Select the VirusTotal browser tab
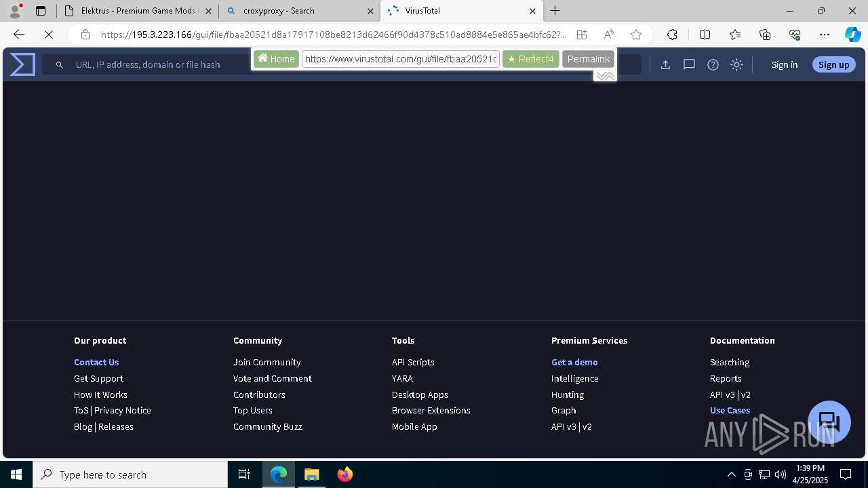The image size is (868, 488). (x=461, y=11)
